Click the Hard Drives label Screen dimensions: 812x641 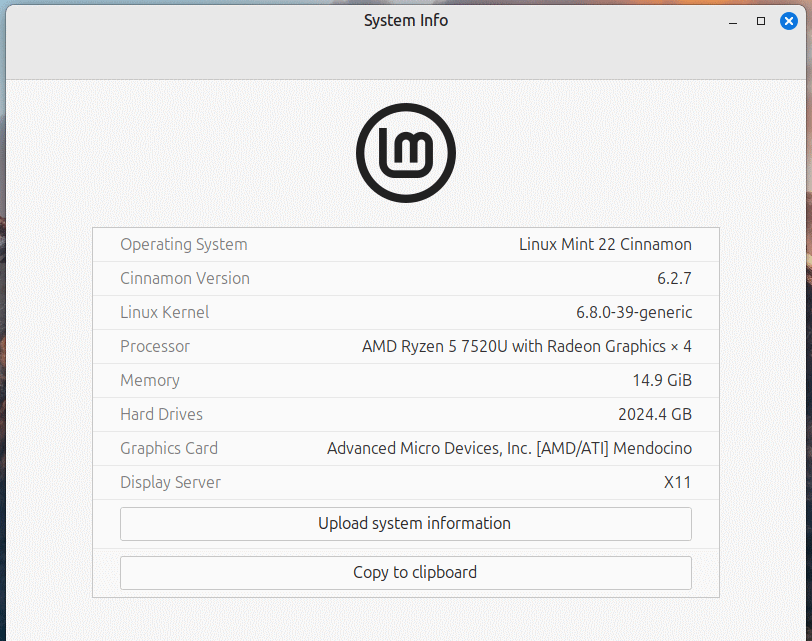(x=162, y=414)
